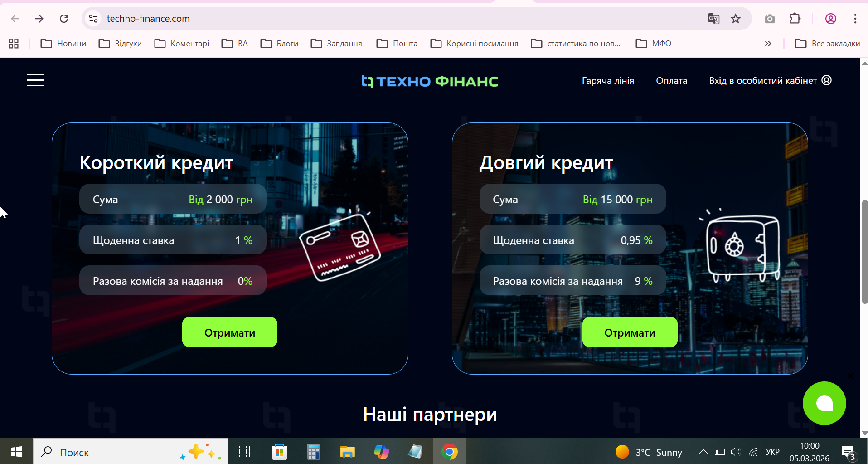
Task: Open the notepad app on the taskbar
Action: coord(415,452)
